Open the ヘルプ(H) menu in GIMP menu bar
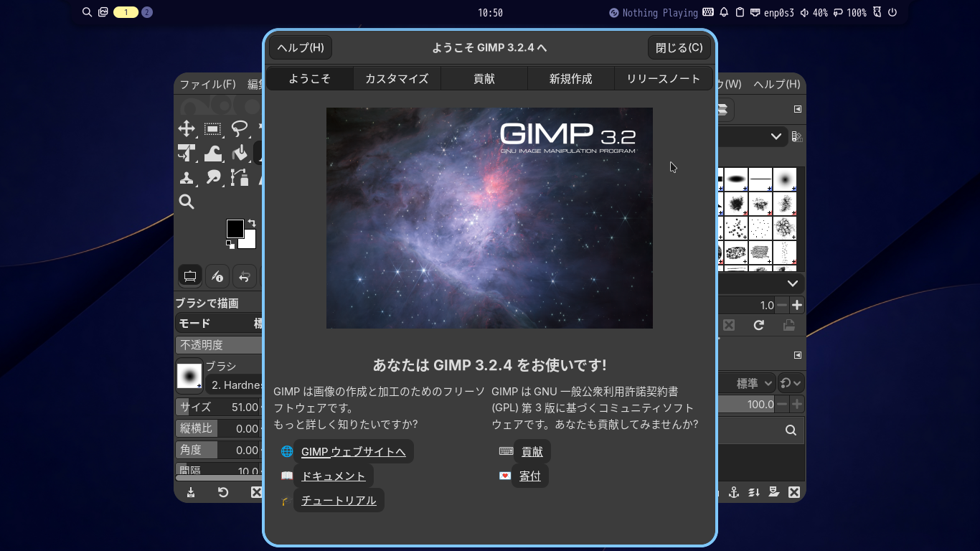Viewport: 980px width, 551px height. click(x=777, y=84)
